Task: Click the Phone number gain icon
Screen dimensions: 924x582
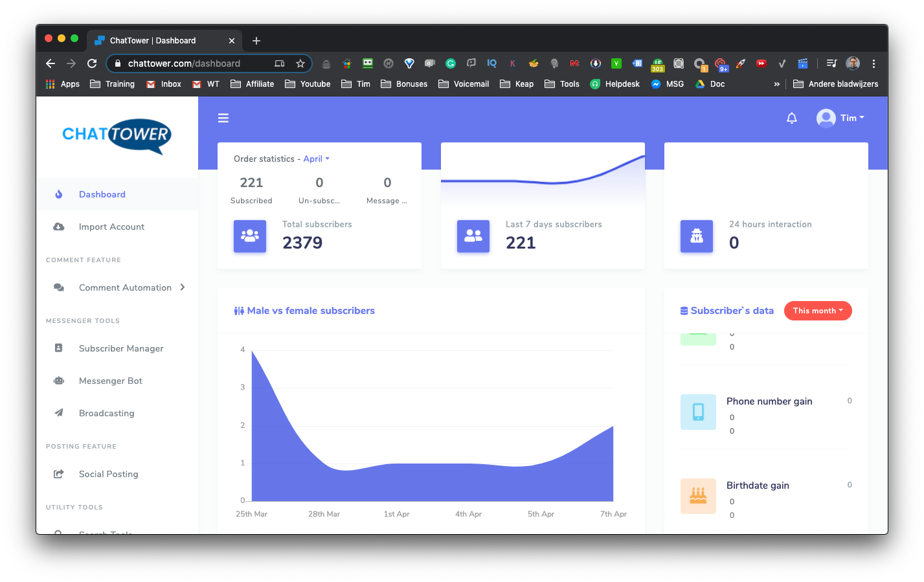Action: tap(698, 412)
